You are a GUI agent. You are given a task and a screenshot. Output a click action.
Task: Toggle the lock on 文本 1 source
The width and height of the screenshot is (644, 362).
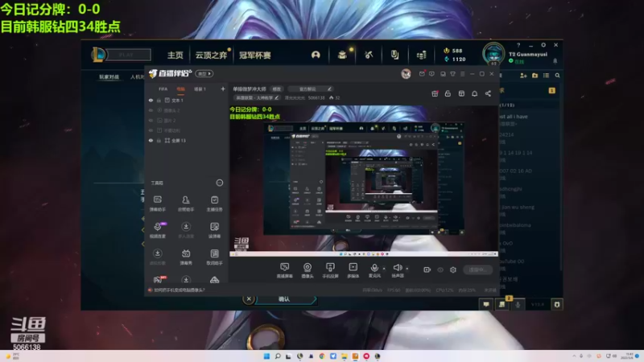click(x=159, y=100)
